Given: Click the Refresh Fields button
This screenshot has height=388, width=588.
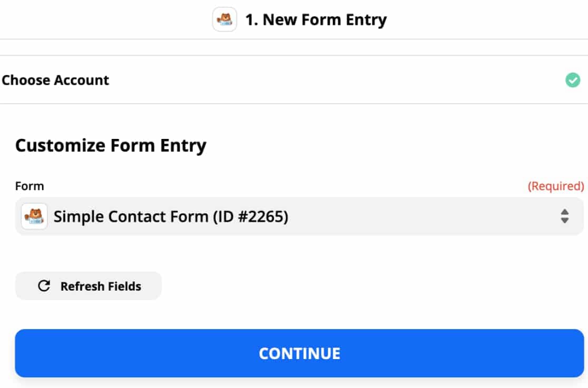Looking at the screenshot, I should click(x=88, y=286).
